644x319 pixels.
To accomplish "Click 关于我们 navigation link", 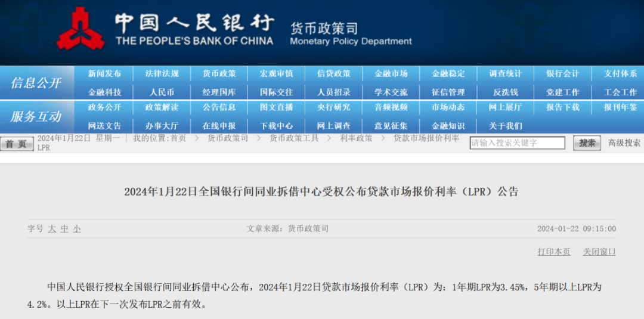I will pyautogui.click(x=506, y=126).
